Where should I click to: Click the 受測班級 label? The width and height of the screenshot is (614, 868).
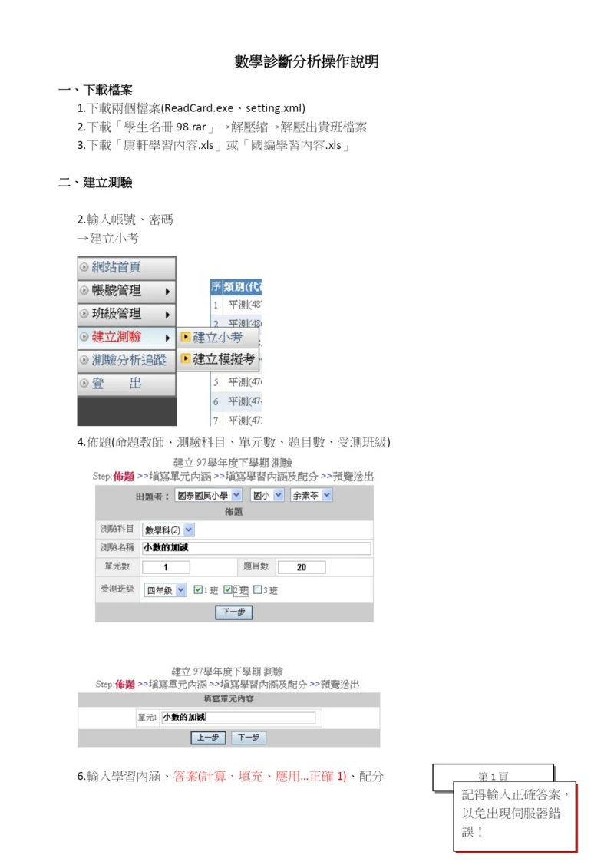117,589
